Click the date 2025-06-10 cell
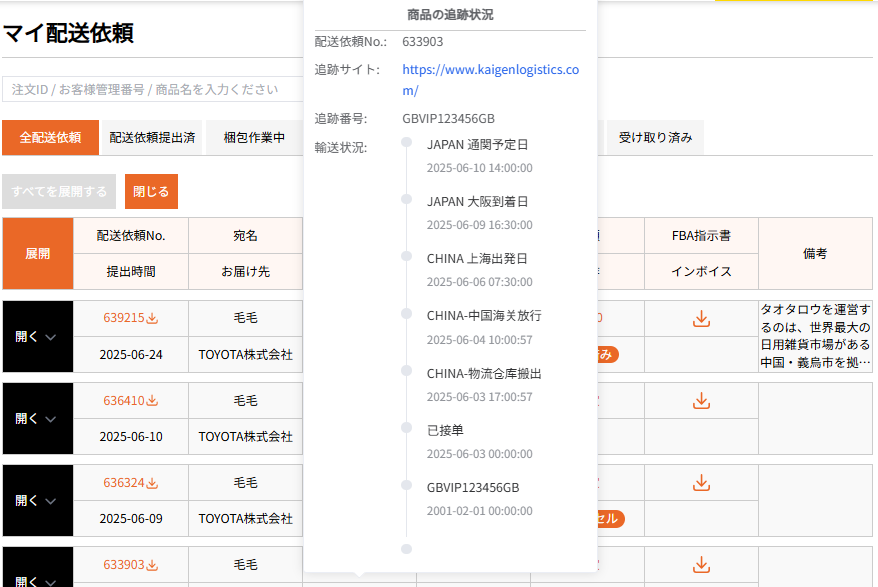Screen dimensions: 878x587 tap(131, 436)
